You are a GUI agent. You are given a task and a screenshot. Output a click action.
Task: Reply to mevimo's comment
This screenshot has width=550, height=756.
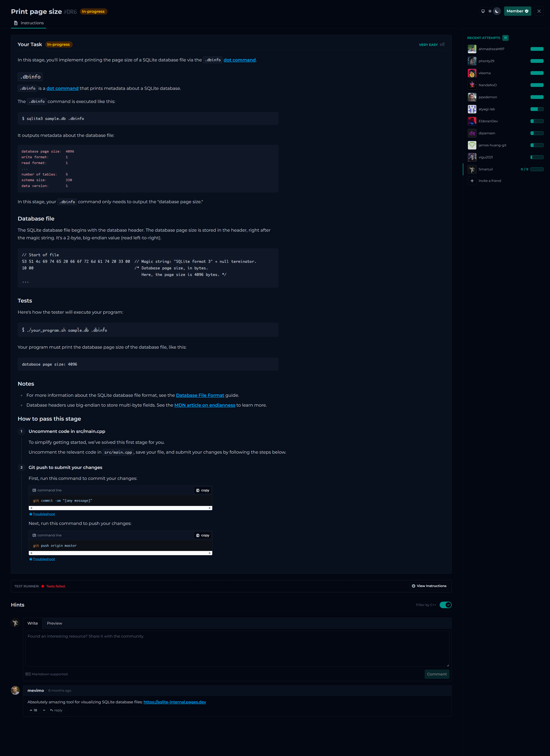coord(56,710)
